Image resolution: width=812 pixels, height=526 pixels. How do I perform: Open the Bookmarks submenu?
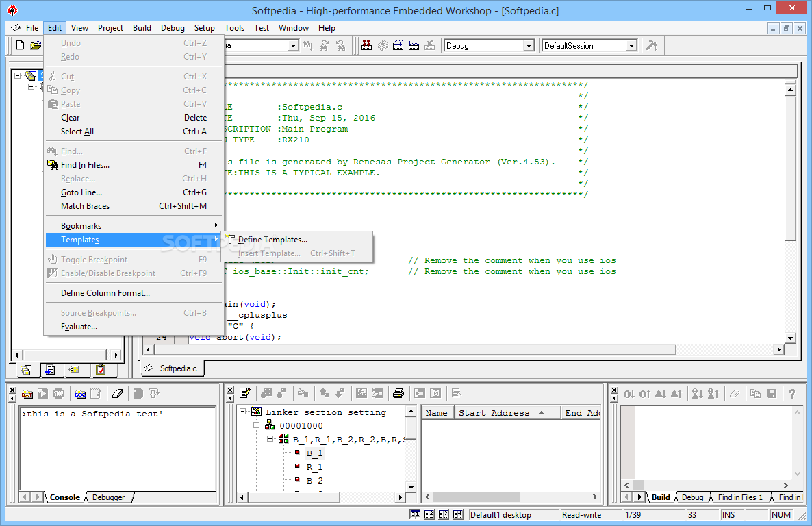point(81,226)
